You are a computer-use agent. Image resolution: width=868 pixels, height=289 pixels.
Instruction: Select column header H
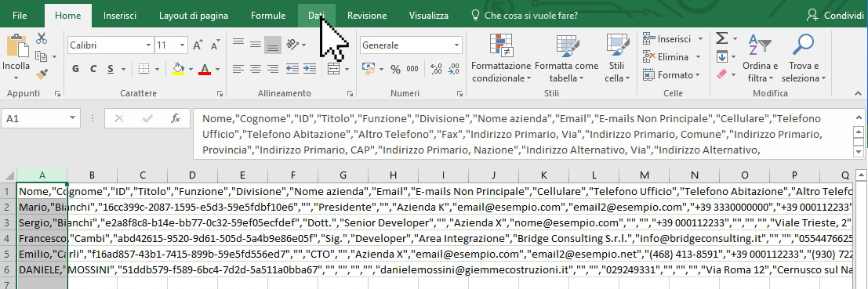pos(393,175)
